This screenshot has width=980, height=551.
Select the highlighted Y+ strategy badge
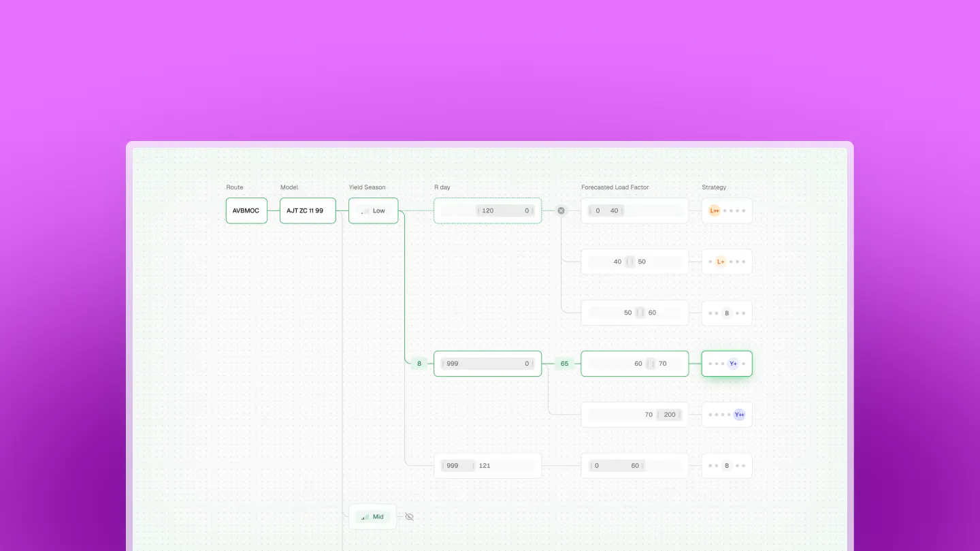coord(733,364)
